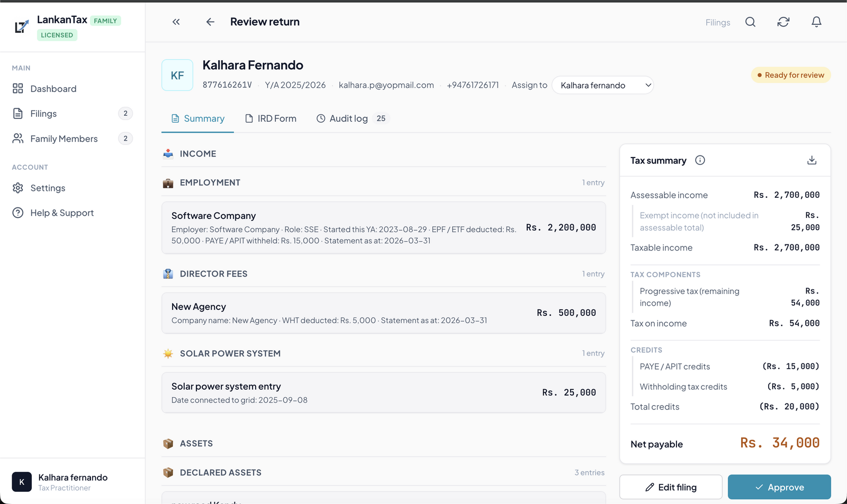847x504 pixels.
Task: Click the Filings breadcrumb link
Action: 718,22
